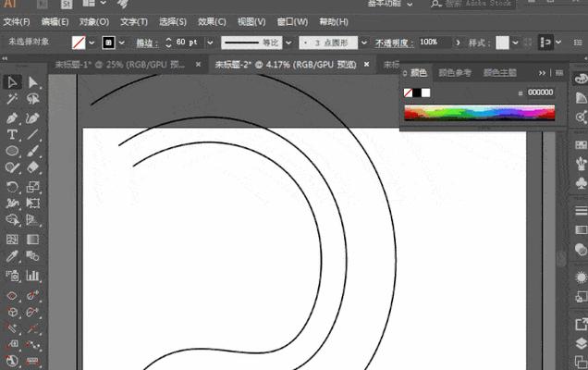Screen dimensions: 588x370
Task: Activate the Type tool
Action: [x=12, y=134]
